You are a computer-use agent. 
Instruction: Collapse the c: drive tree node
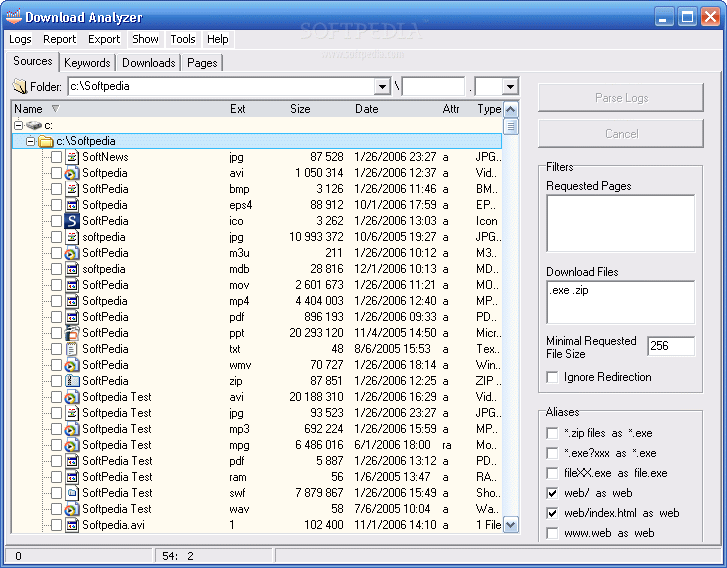click(x=19, y=125)
